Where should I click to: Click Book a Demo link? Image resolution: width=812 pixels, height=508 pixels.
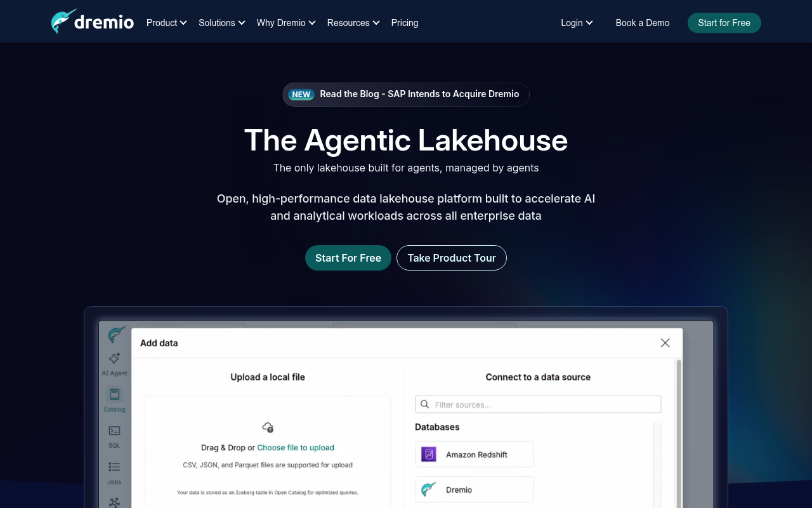pyautogui.click(x=642, y=23)
